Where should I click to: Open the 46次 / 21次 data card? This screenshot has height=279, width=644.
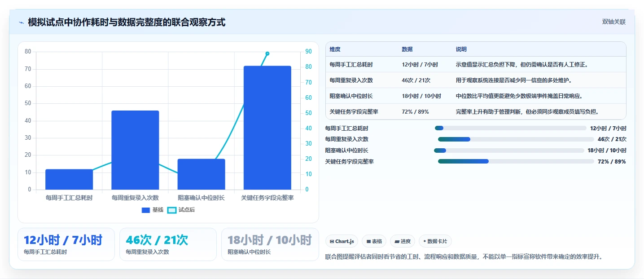pos(168,244)
